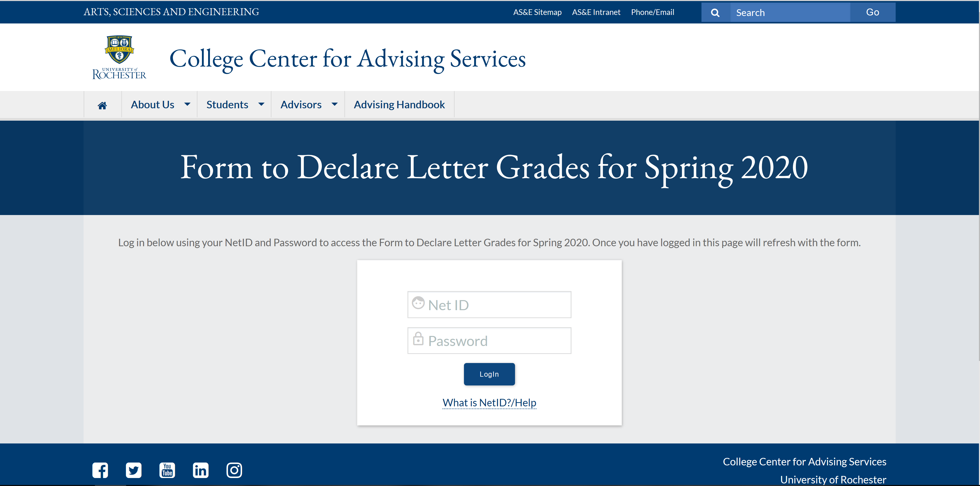The image size is (980, 486).
Task: Click the What is NetID?/Help link
Action: 489,402
